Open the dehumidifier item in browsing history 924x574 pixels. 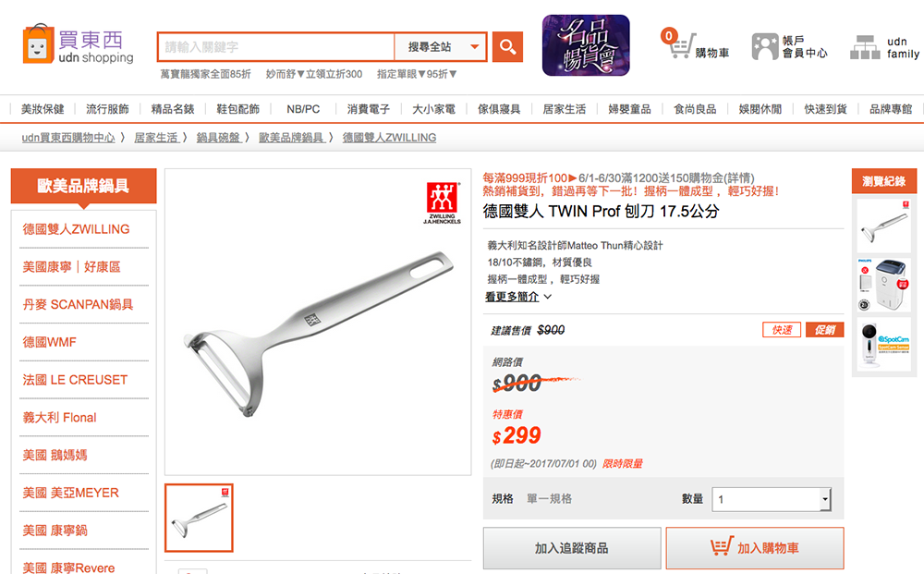pyautogui.click(x=884, y=285)
